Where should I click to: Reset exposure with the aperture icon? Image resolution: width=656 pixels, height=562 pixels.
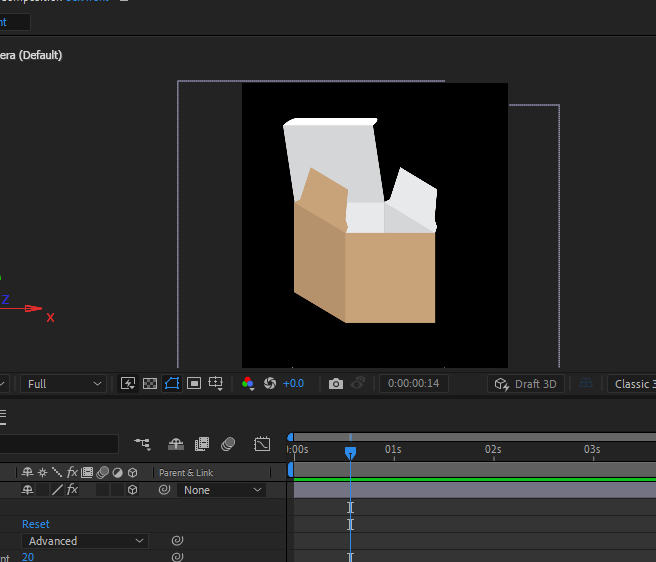270,383
